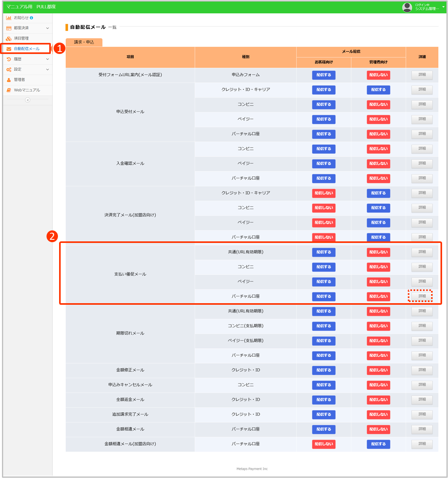Open the 履歴 history clock icon
This screenshot has height=478, width=448.
tap(8, 59)
